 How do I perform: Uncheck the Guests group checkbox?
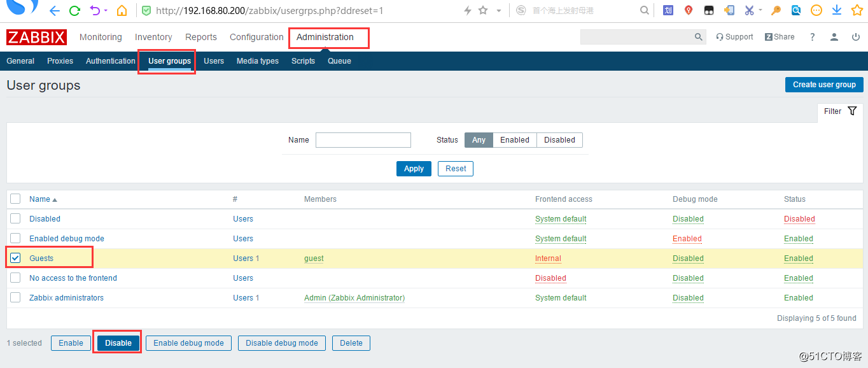pos(15,258)
